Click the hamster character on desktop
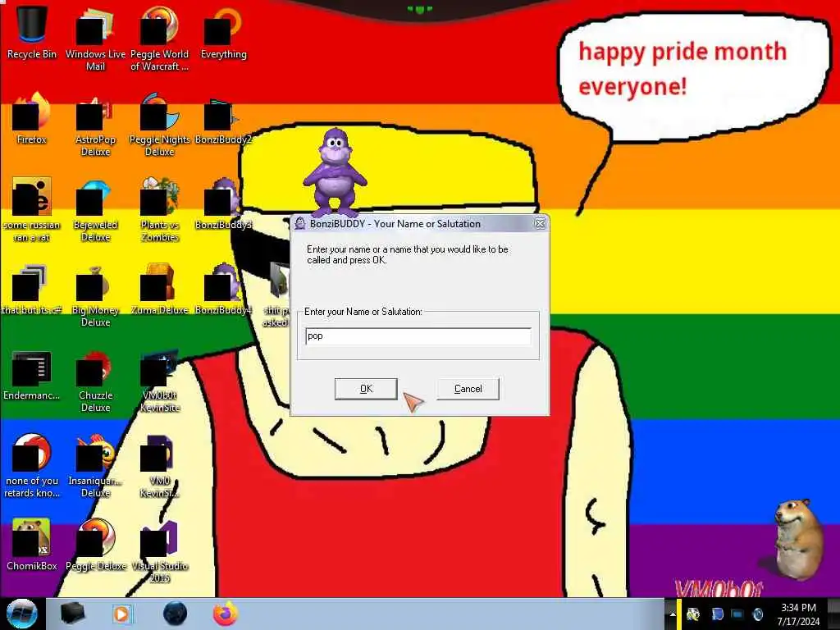This screenshot has height=630, width=840. (798, 538)
